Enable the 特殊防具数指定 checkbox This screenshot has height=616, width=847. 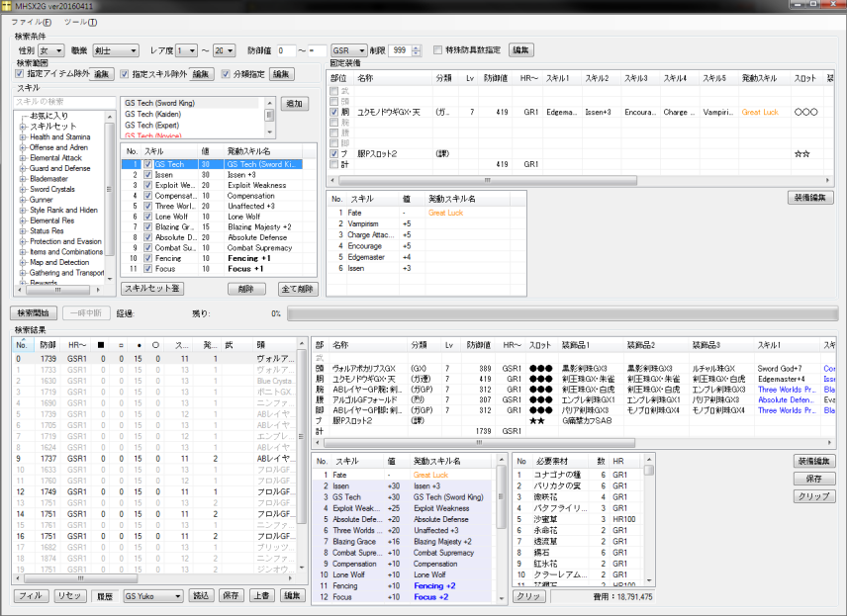[x=437, y=49]
